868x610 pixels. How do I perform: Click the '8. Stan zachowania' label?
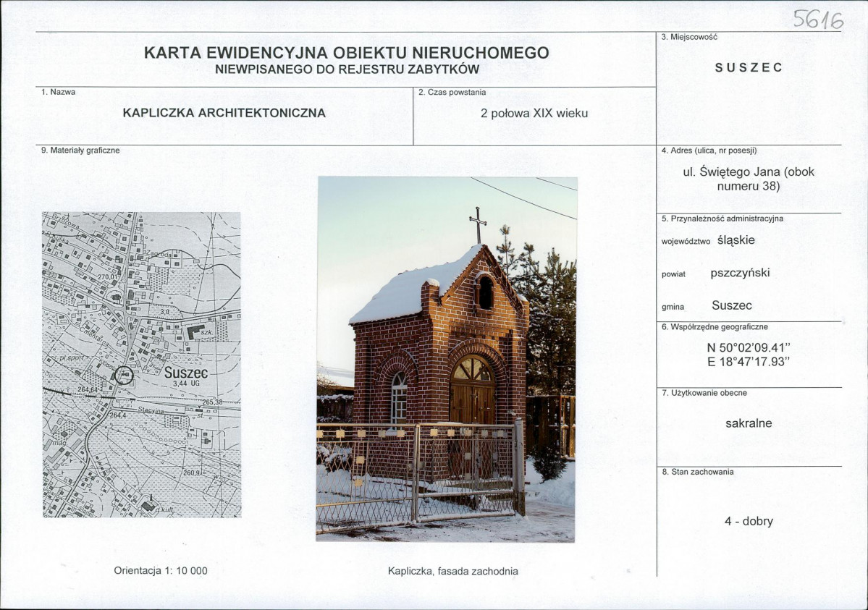click(697, 473)
